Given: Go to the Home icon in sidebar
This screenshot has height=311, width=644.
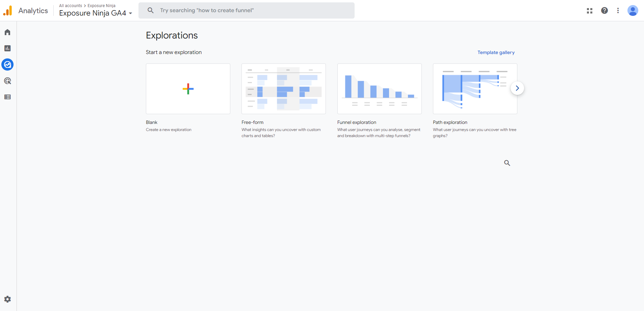Looking at the screenshot, I should coord(7,32).
